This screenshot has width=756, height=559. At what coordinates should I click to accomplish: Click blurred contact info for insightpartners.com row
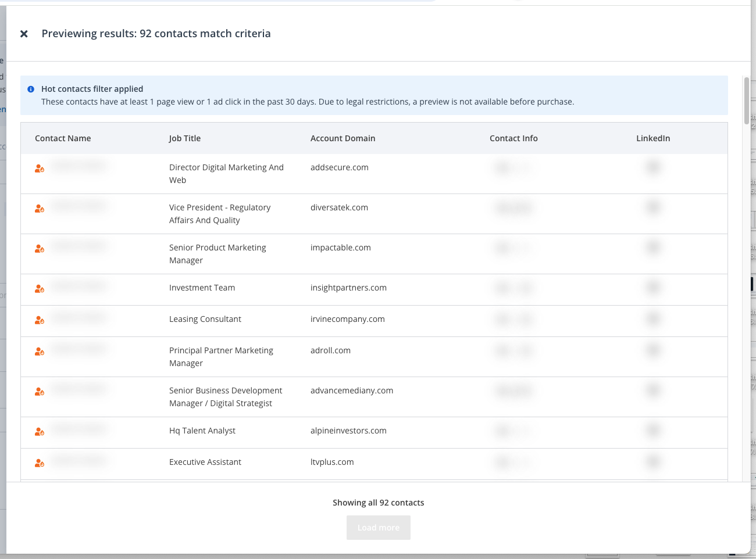point(514,288)
